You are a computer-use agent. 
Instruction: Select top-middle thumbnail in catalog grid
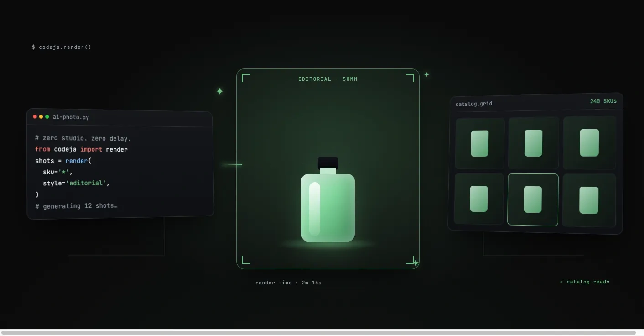point(534,143)
